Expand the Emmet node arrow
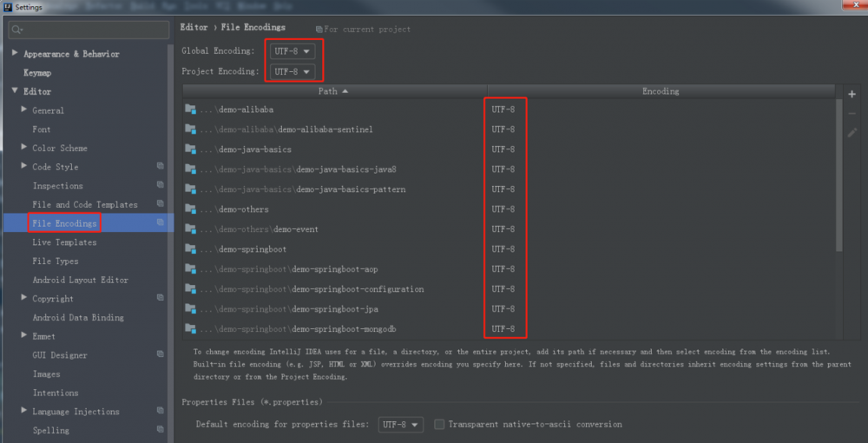The width and height of the screenshot is (868, 443). coord(23,335)
